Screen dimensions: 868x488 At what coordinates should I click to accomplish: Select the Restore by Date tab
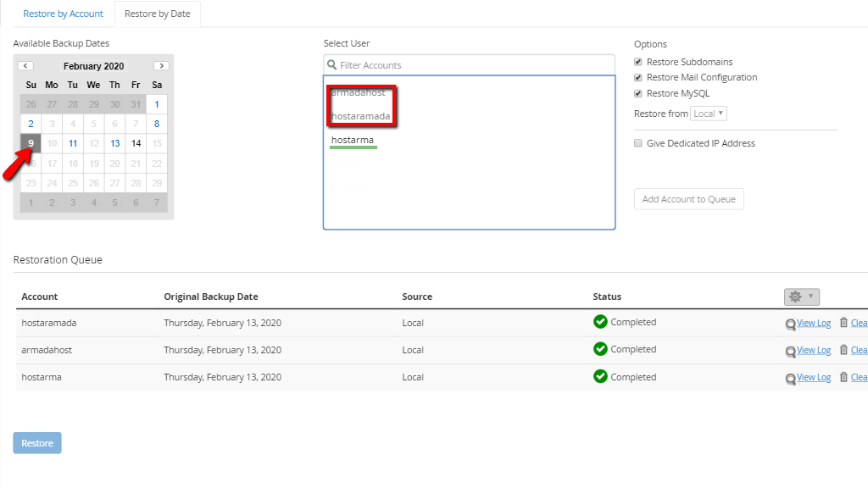pos(157,14)
